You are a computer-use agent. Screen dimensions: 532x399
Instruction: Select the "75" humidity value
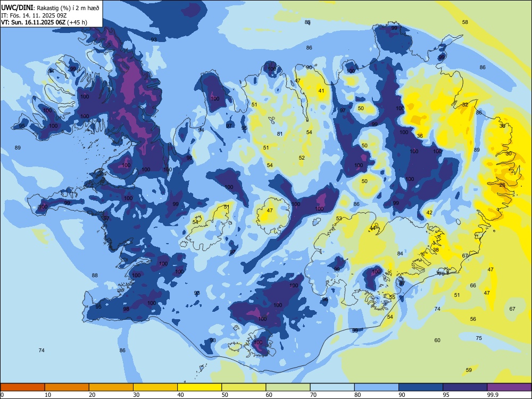coord(479,338)
